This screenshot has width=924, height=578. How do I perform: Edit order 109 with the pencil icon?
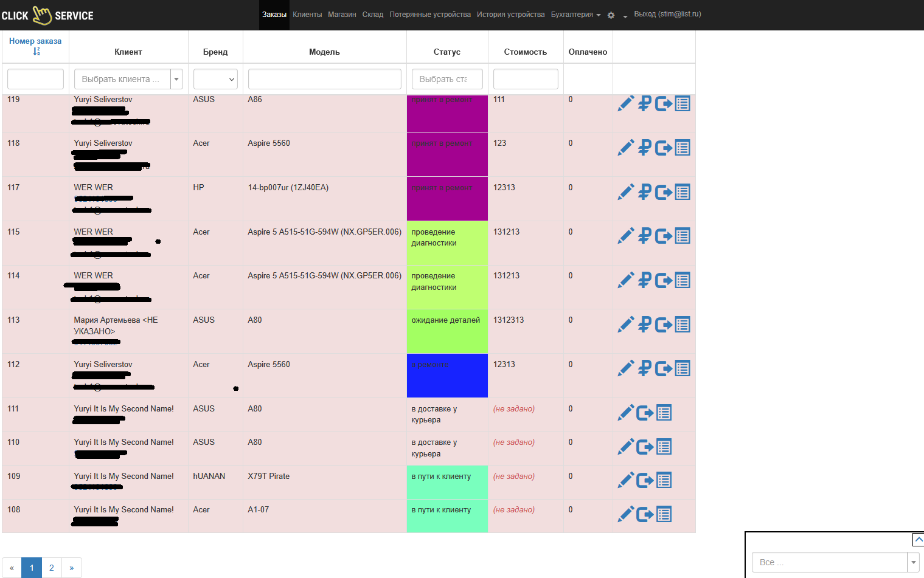pos(625,480)
